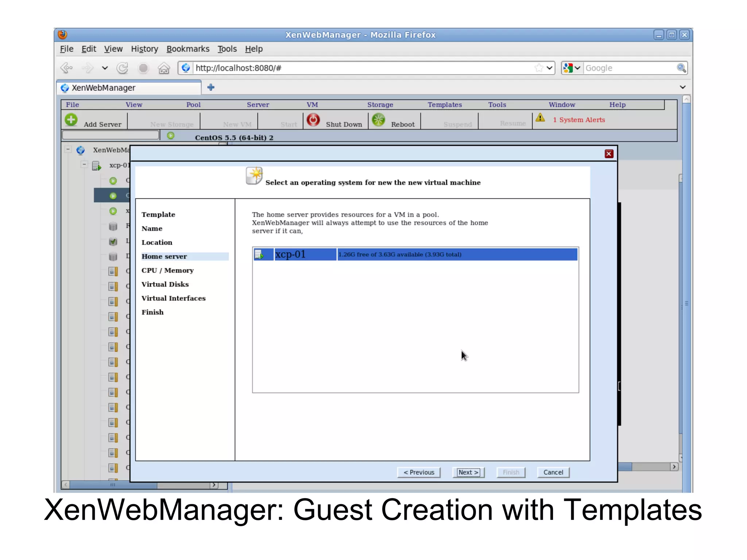
Task: Open the URL bar history dropdown
Action: (x=549, y=68)
